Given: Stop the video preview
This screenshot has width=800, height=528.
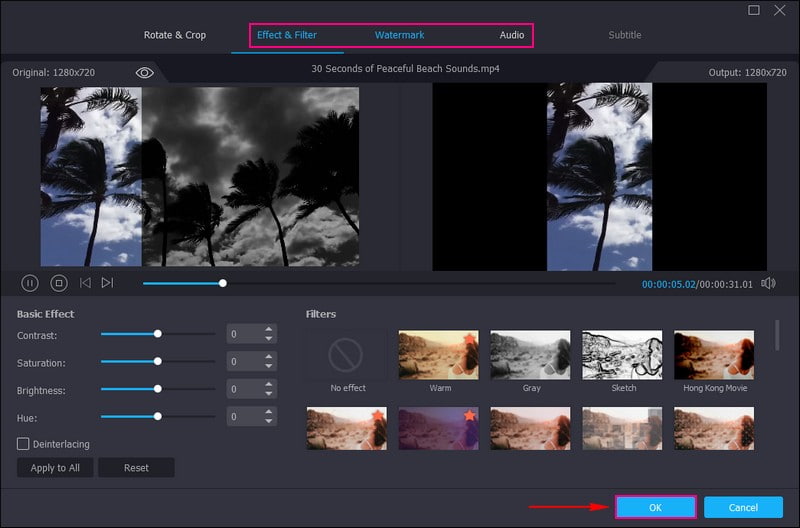Looking at the screenshot, I should 58,283.
